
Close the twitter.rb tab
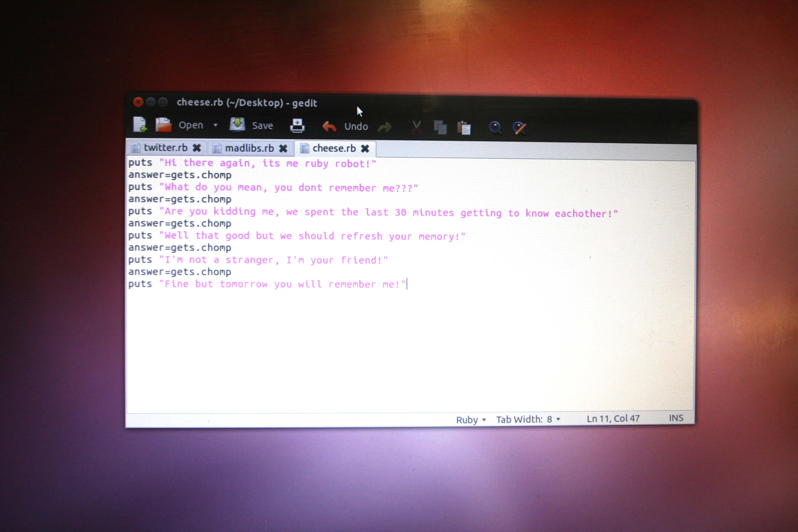(197, 148)
